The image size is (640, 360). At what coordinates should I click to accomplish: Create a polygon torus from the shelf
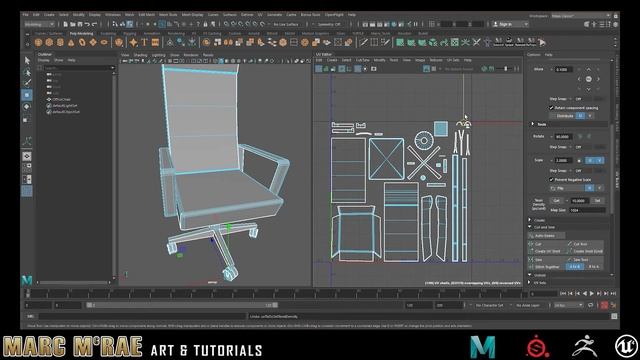82,42
